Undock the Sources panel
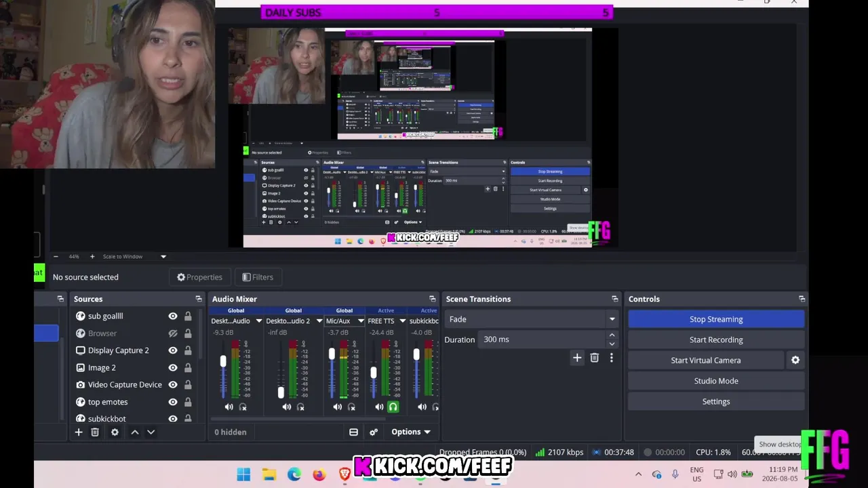The width and height of the screenshot is (868, 488). click(199, 299)
